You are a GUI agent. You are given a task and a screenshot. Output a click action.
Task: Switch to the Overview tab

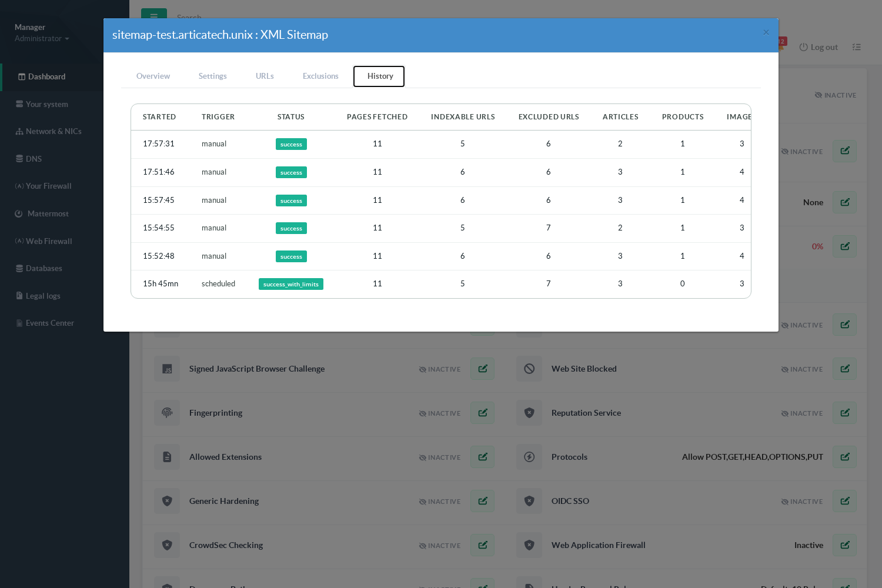pos(153,76)
